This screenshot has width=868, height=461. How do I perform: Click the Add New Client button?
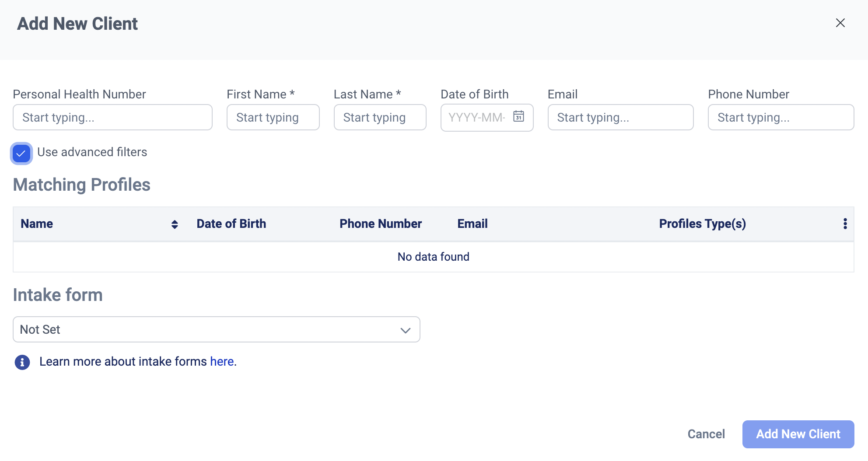798,434
